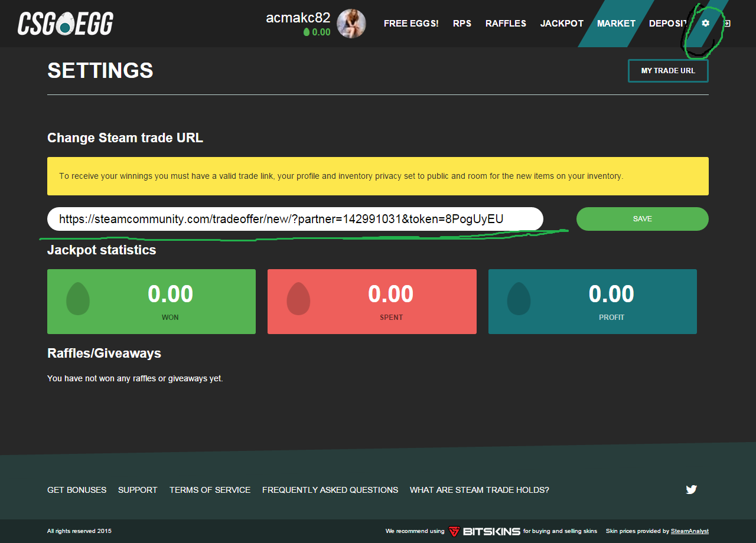Click the Jackpot statistics heading
This screenshot has height=543, width=756.
(x=102, y=250)
